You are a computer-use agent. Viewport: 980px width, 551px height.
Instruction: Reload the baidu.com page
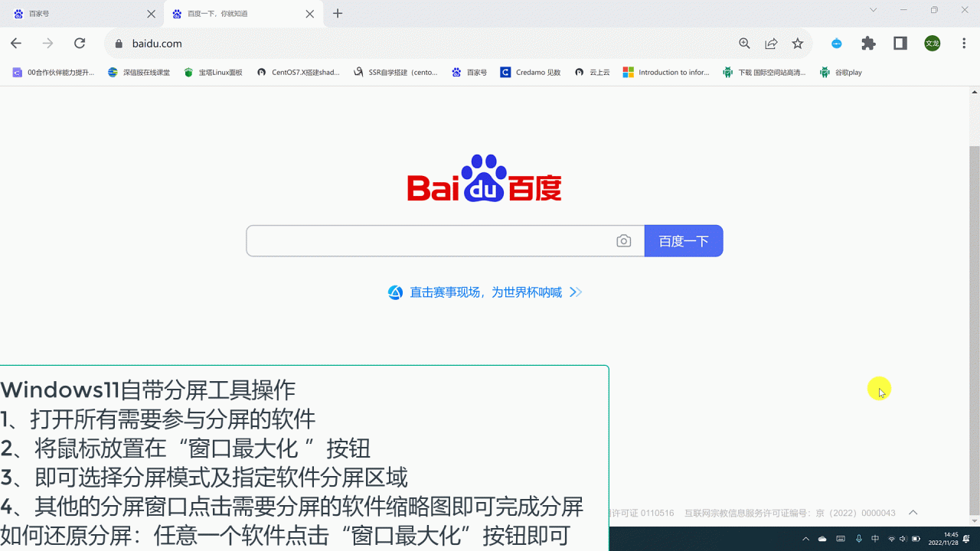tap(80, 44)
